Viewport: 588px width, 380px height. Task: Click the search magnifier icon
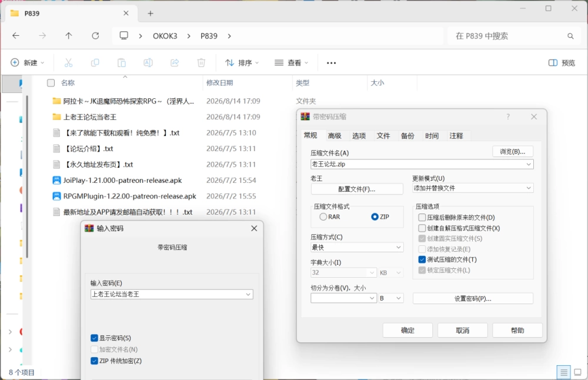click(570, 36)
